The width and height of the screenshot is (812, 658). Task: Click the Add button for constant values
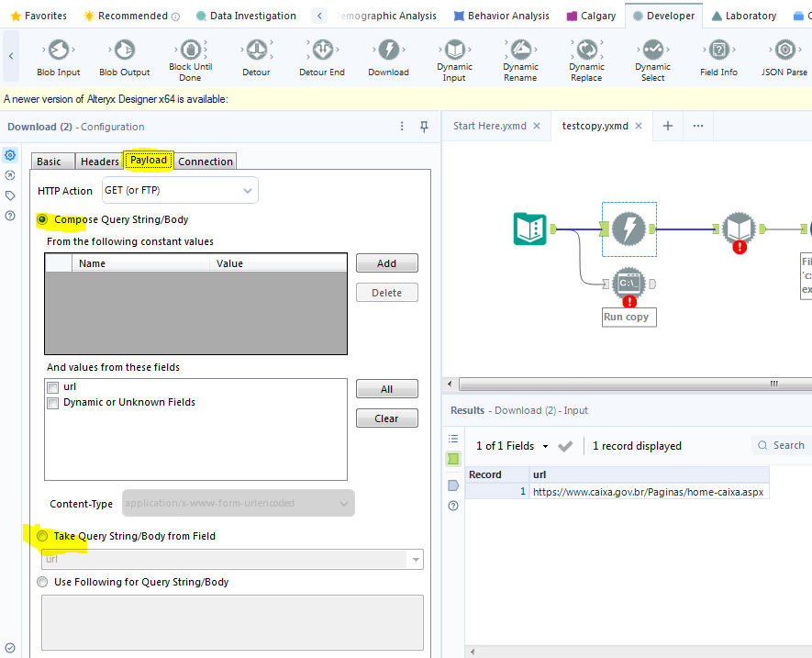(x=386, y=262)
